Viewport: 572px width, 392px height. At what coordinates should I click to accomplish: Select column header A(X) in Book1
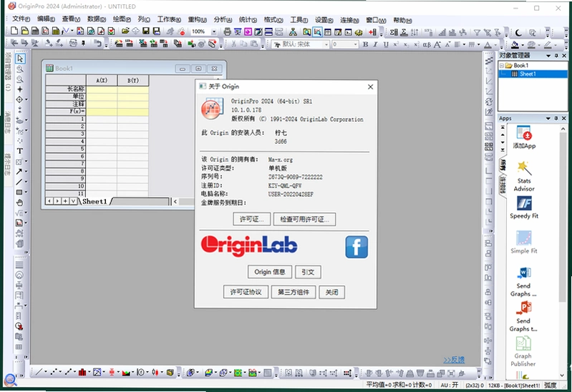pos(102,80)
